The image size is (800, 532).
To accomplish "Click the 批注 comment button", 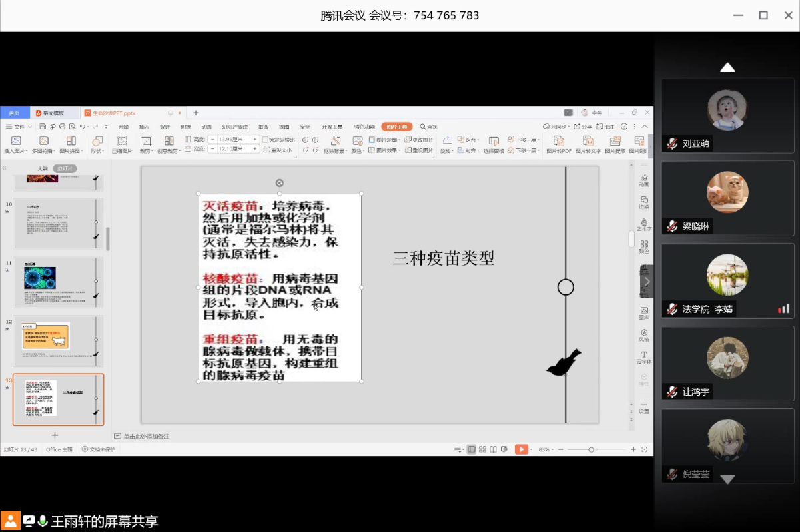I will [x=605, y=127].
